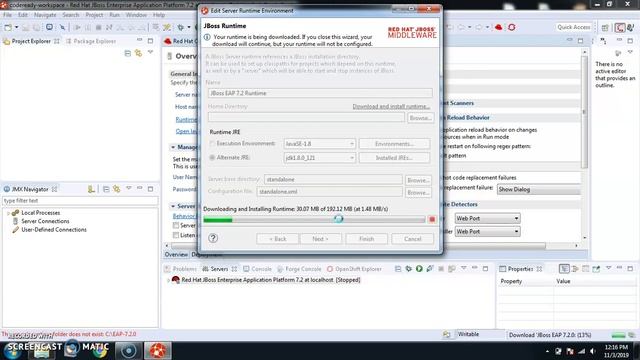The image size is (640, 360).
Task: Open the second Web Port dropdown
Action: click(487, 231)
